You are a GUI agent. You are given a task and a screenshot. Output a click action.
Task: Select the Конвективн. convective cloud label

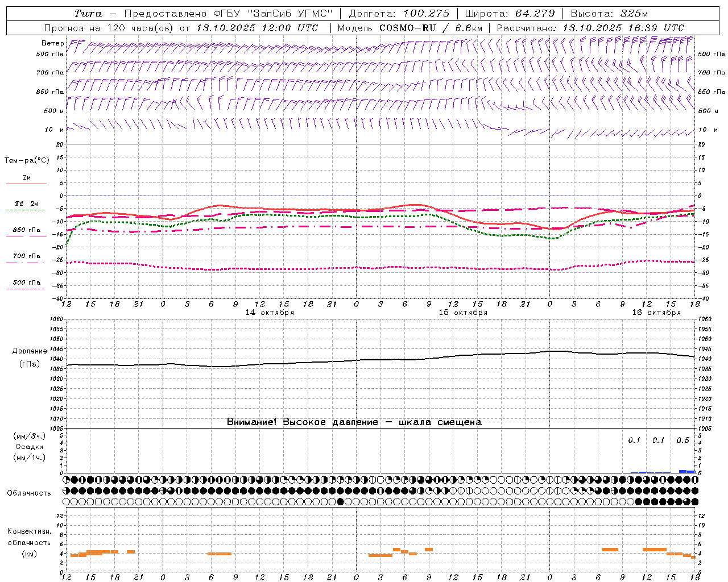tap(29, 532)
